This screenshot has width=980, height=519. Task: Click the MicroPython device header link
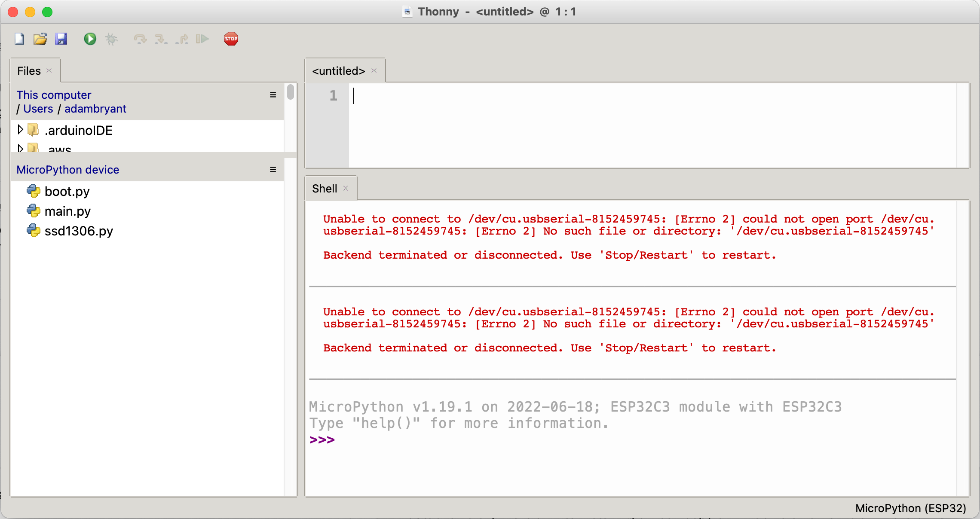[x=67, y=170]
